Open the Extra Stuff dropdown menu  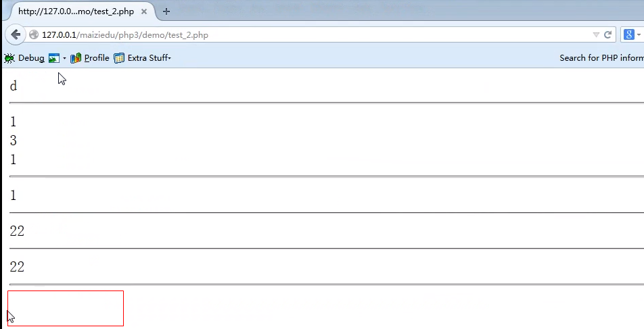coord(149,58)
